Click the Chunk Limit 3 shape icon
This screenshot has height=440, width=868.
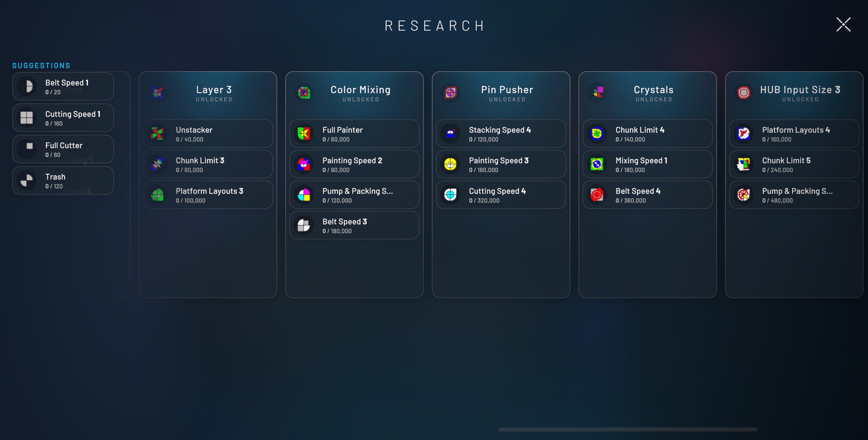[x=157, y=164]
